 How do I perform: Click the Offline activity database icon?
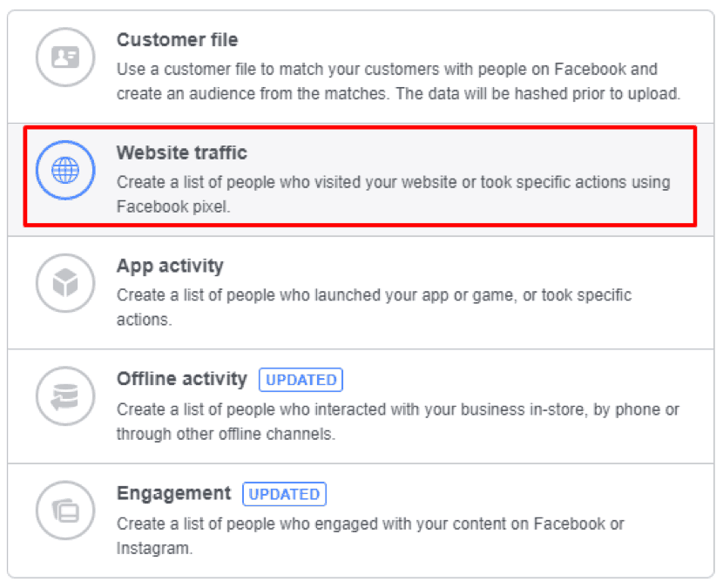(65, 397)
